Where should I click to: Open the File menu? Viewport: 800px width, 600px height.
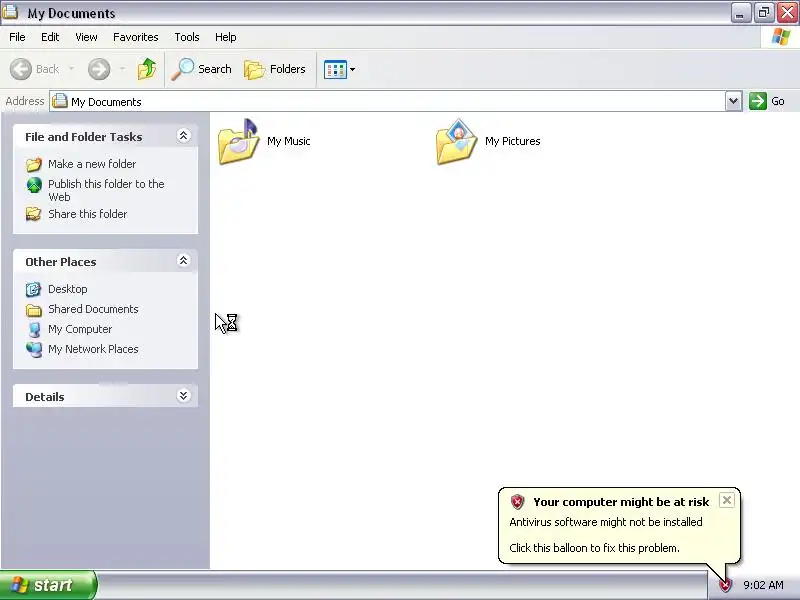pos(17,37)
